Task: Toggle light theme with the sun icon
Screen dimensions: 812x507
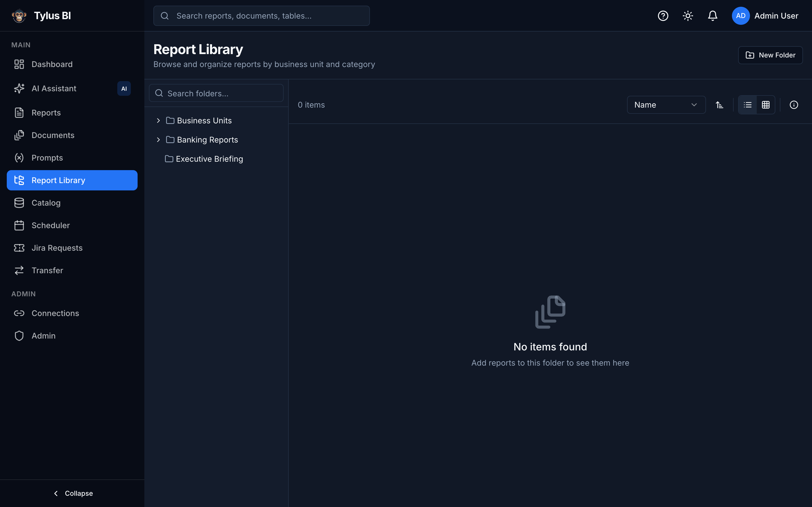Action: click(x=687, y=16)
